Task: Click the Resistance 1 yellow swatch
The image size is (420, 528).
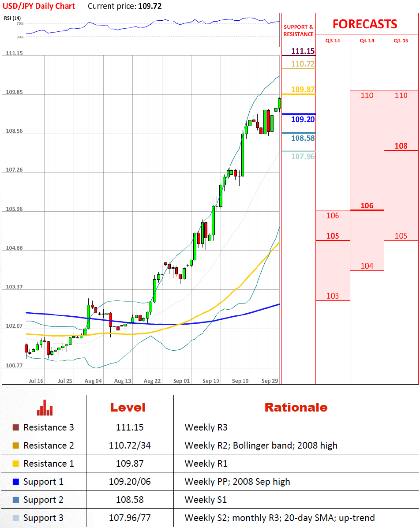Action: click(x=15, y=464)
